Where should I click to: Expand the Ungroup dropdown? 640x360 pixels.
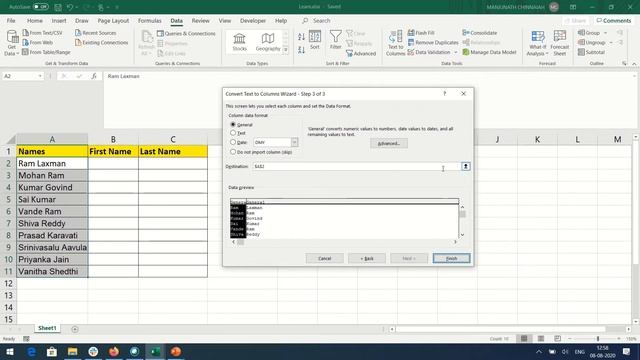click(611, 42)
